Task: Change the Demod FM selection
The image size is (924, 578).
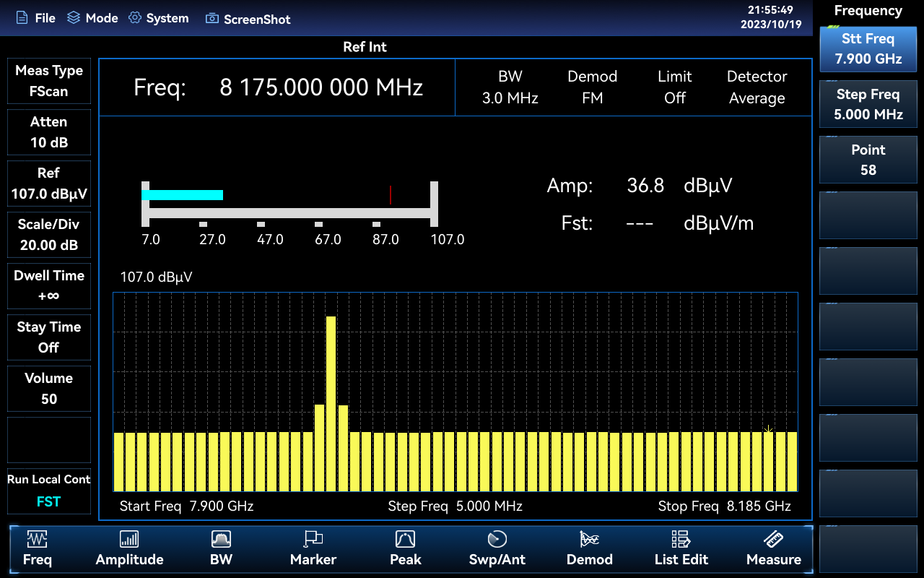Action: (592, 87)
